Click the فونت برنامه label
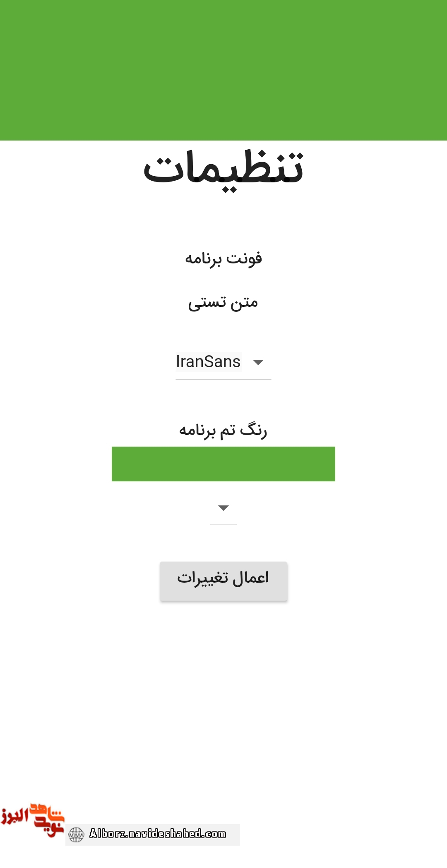447x868 pixels. 223,258
